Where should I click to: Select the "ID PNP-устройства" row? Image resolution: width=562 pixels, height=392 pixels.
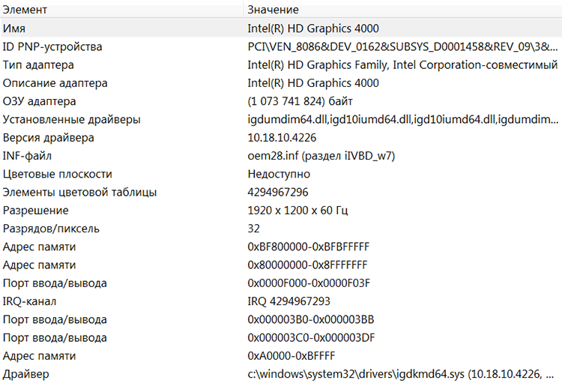[x=52, y=46]
